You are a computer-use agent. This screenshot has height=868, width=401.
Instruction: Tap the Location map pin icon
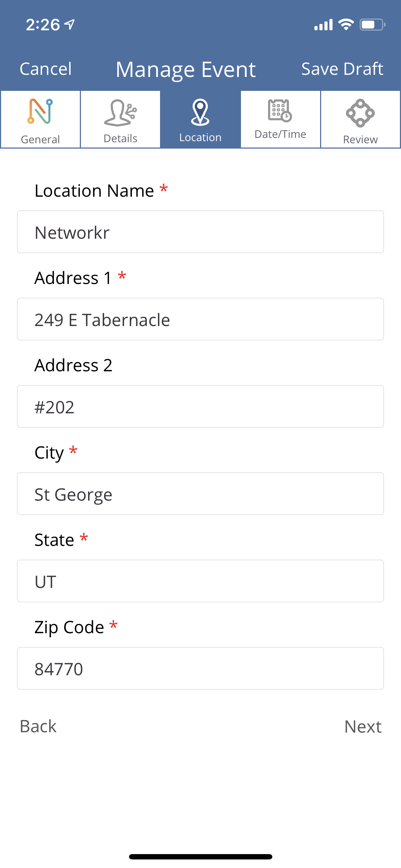coord(200,112)
